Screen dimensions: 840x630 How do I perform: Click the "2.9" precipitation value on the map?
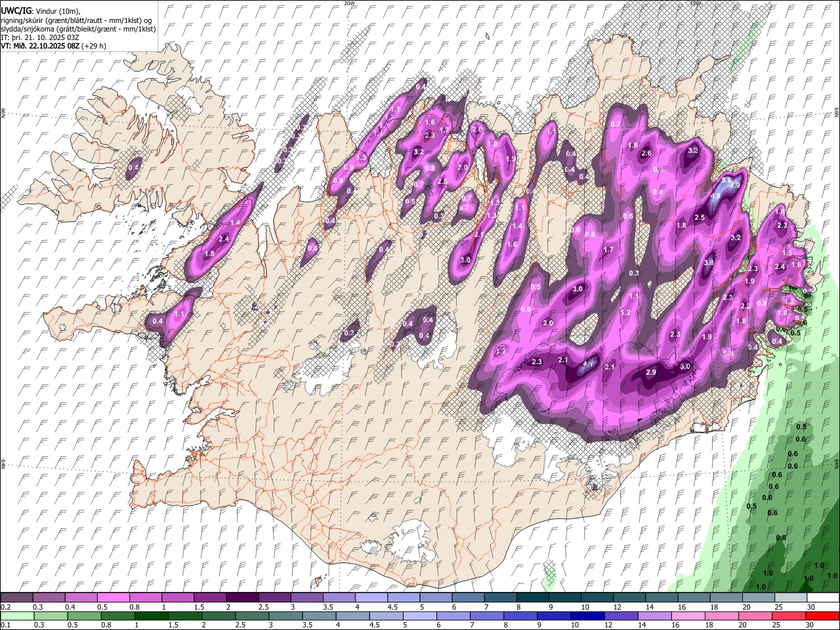pyautogui.click(x=651, y=372)
